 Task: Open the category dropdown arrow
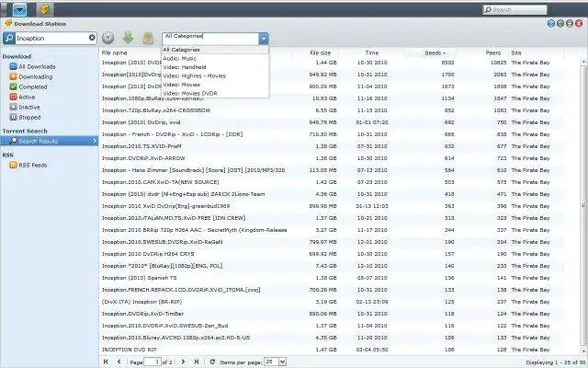264,39
